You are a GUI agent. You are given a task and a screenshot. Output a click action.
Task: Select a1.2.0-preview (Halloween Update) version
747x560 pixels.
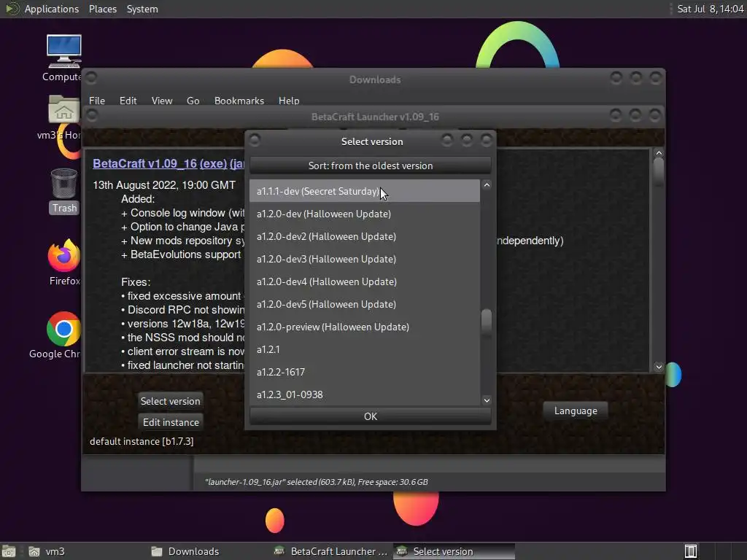pyautogui.click(x=365, y=327)
